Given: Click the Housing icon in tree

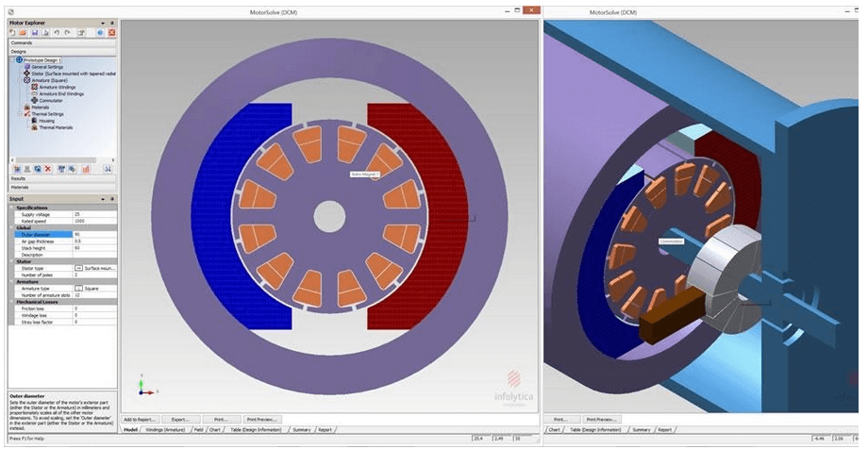Looking at the screenshot, I should point(35,120).
